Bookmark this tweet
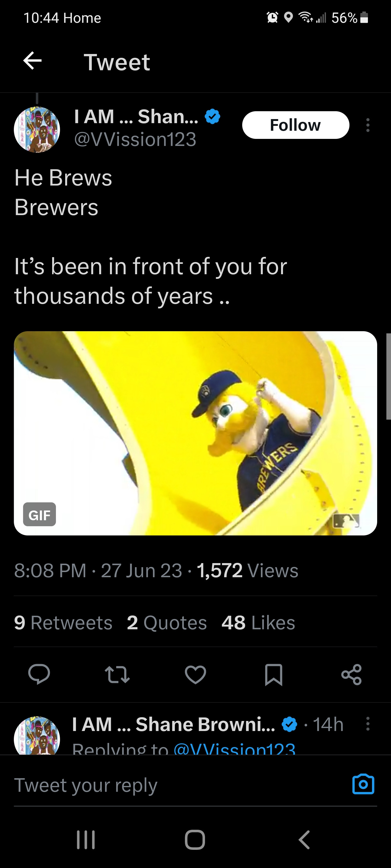 (x=273, y=674)
